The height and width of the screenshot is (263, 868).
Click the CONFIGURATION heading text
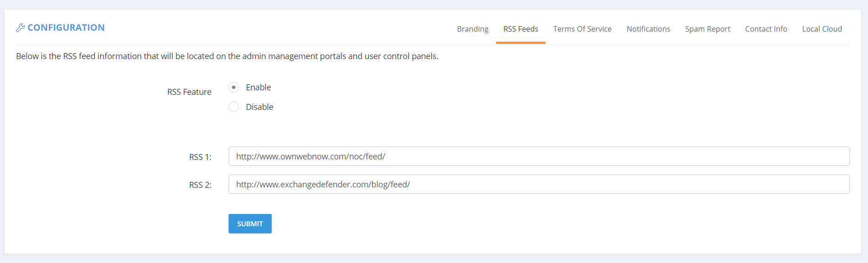pos(66,27)
